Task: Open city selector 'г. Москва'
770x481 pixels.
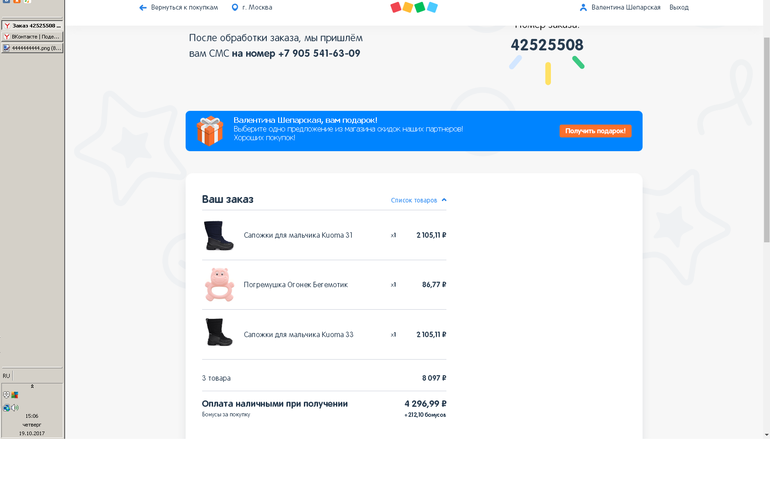Action: tap(256, 7)
